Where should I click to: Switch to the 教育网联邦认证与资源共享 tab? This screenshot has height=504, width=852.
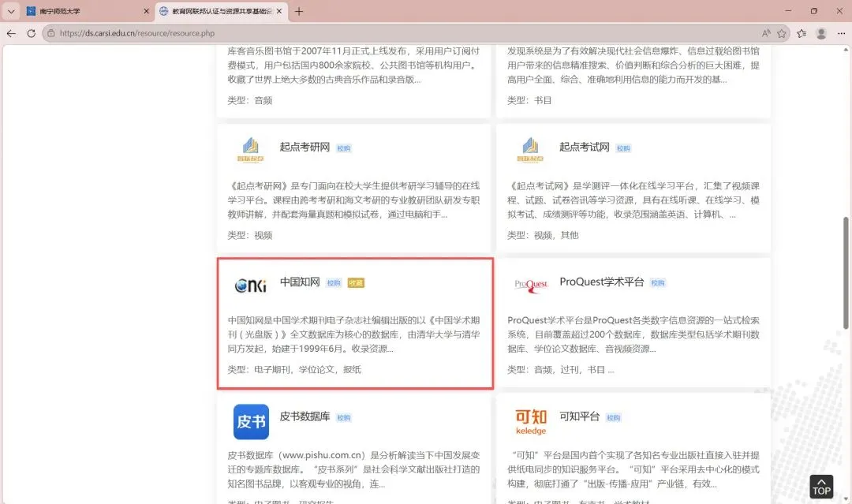click(222, 11)
